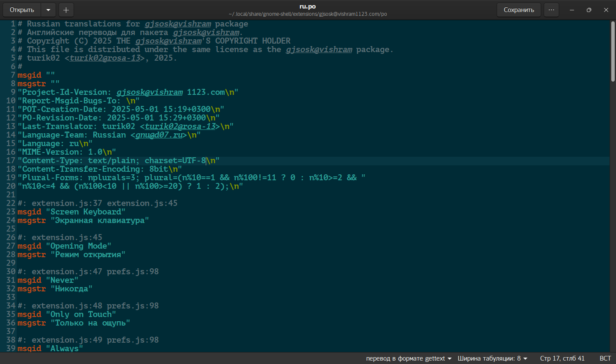Expand the Ширина табуляции dropdown
The width and height of the screenshot is (616, 364).
pos(492,358)
